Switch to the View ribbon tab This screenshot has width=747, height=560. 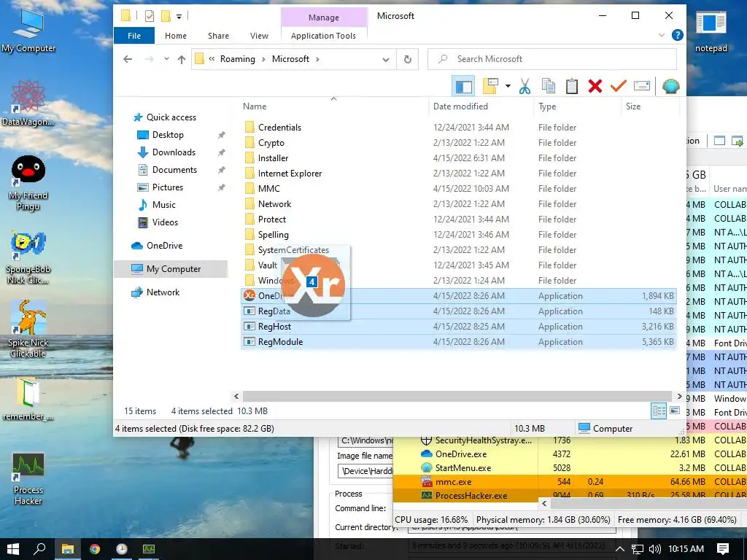(259, 36)
